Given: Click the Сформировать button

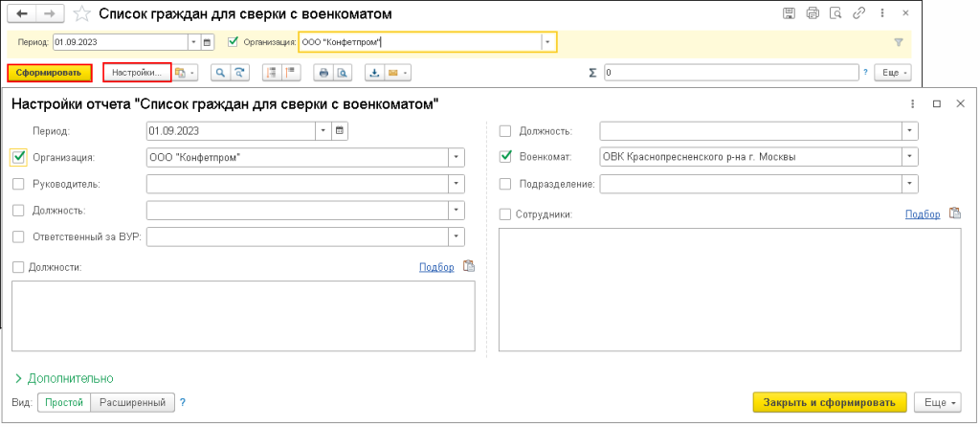Looking at the screenshot, I should tap(50, 73).
